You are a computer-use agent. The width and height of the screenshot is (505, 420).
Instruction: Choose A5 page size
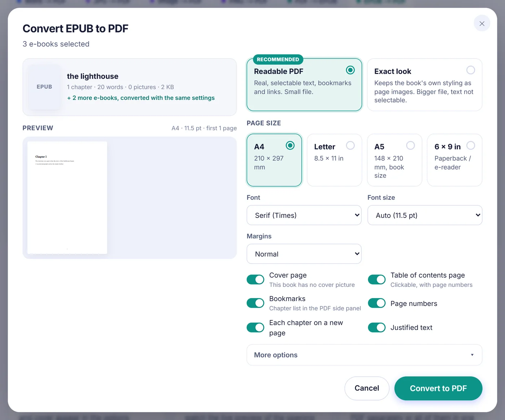coord(395,160)
